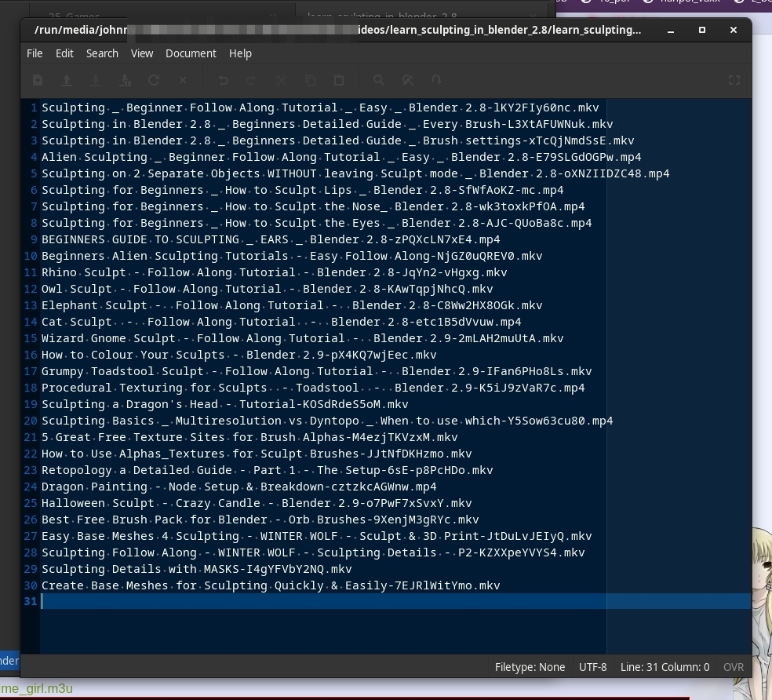Toggle fullscreen using the toolbar icon
The height and width of the screenshot is (700, 772).
click(x=734, y=80)
